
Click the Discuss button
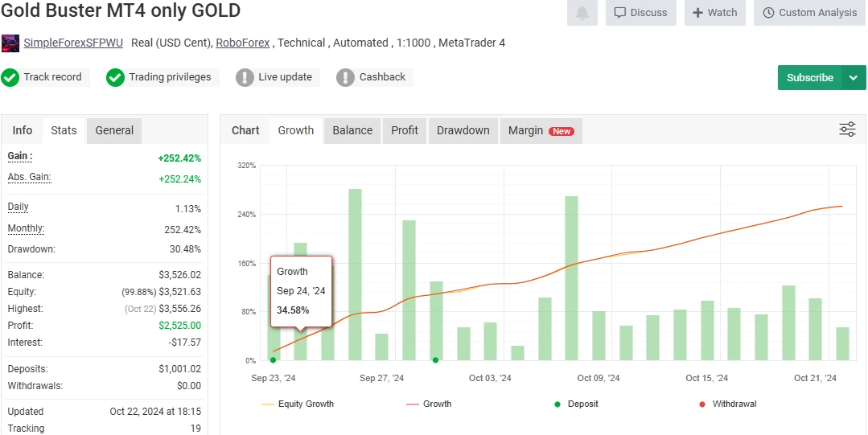[640, 13]
